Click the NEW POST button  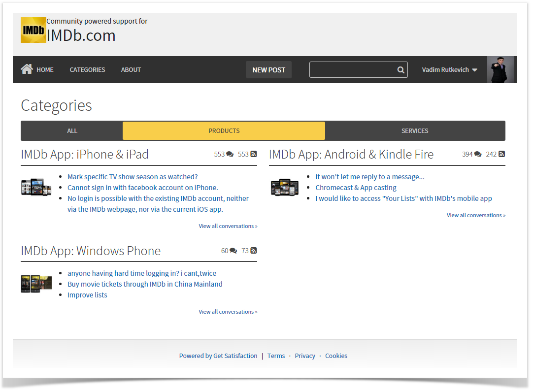pos(268,70)
